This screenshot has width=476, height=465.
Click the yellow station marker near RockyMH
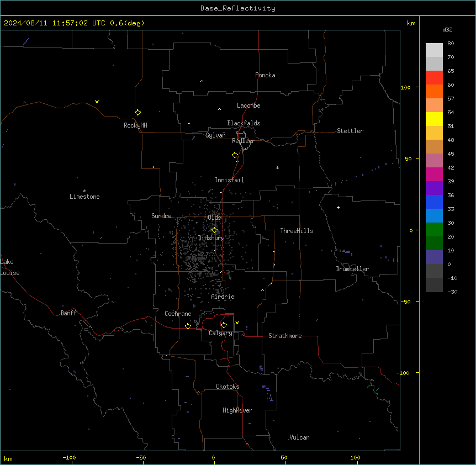pos(137,113)
